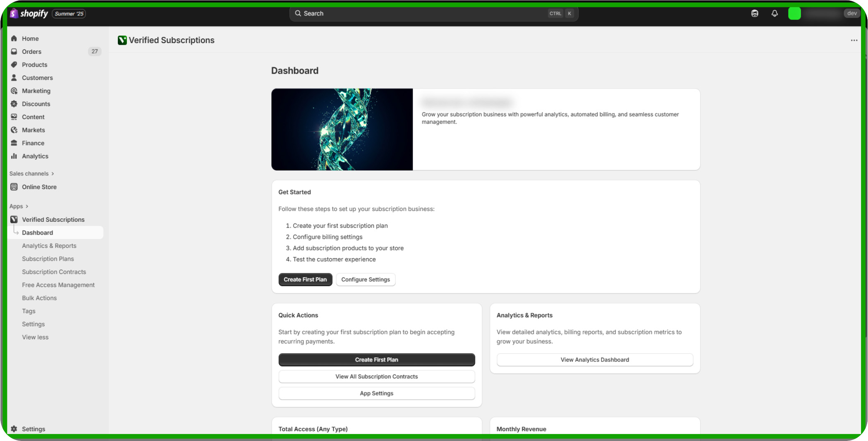Open Discounts section
Screen dimensions: 868x441
(x=36, y=104)
